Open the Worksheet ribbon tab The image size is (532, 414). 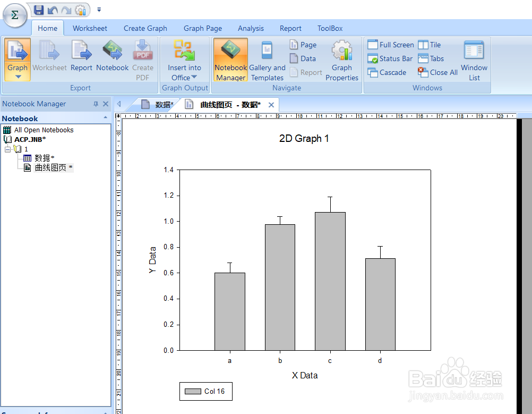pyautogui.click(x=90, y=28)
